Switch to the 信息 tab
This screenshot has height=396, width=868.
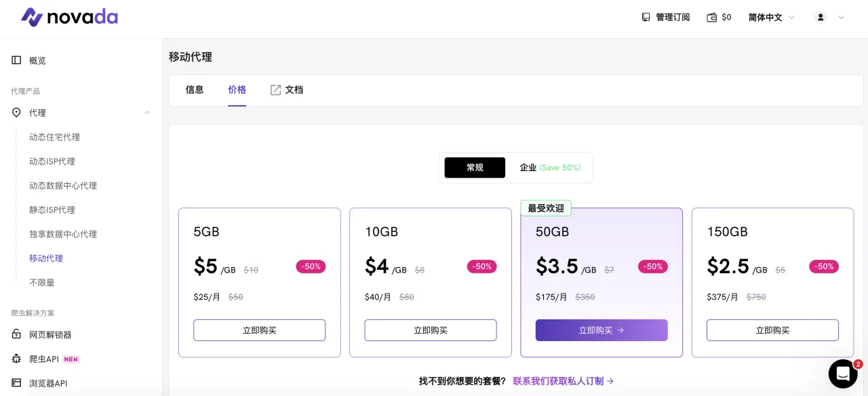(195, 90)
